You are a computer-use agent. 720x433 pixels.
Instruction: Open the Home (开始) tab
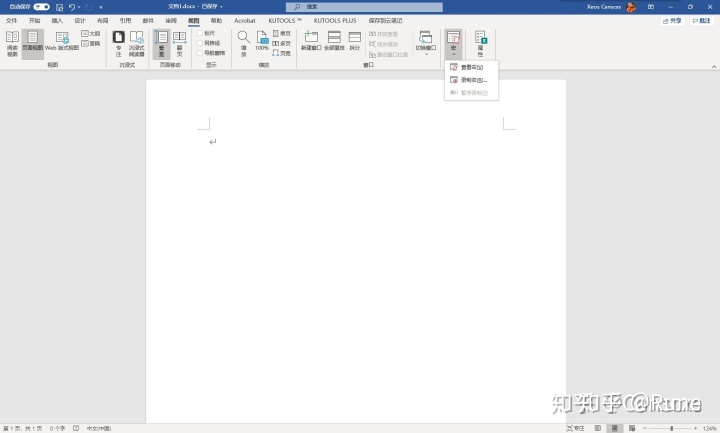click(x=34, y=21)
